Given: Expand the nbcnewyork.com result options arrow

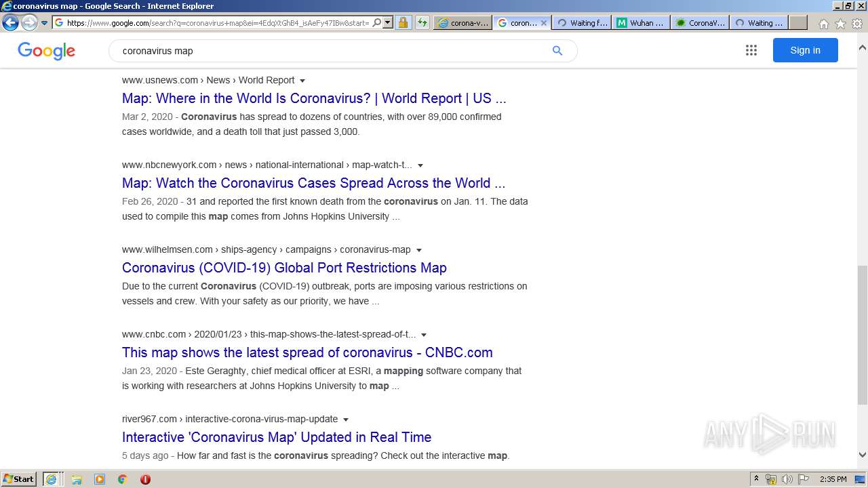Looking at the screenshot, I should 420,165.
